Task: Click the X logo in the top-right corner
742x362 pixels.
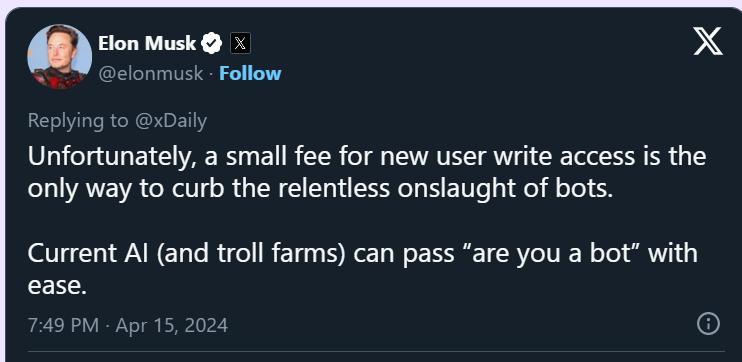Action: 708,41
